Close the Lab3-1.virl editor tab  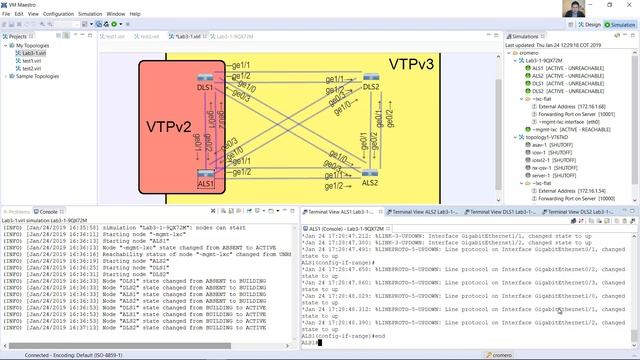click(205, 36)
